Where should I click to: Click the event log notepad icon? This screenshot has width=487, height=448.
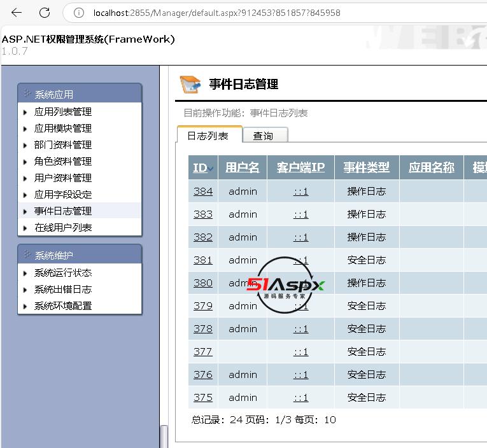(x=190, y=85)
